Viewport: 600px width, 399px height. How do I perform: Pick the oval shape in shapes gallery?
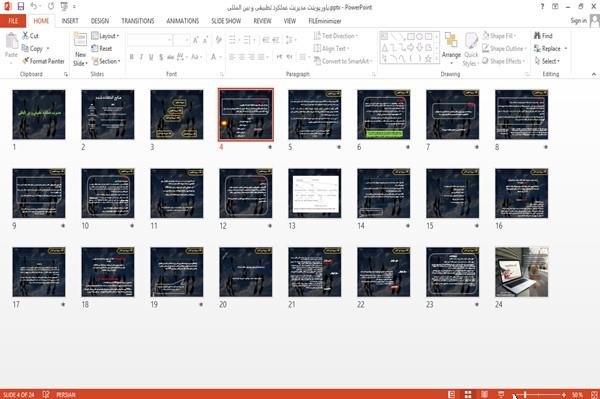pyautogui.click(x=419, y=37)
